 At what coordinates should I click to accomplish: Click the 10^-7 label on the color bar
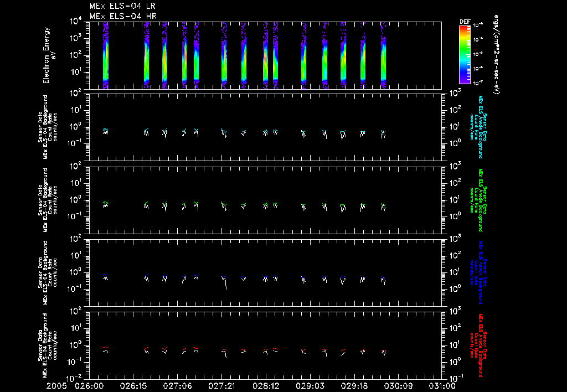point(478,83)
